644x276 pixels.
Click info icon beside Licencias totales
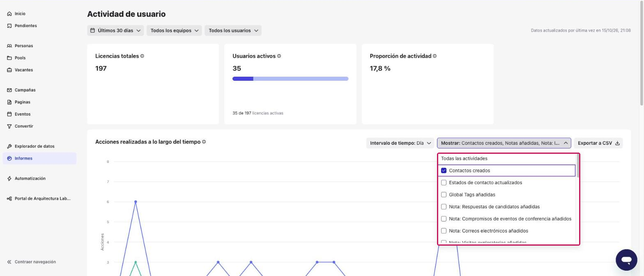coord(142,56)
